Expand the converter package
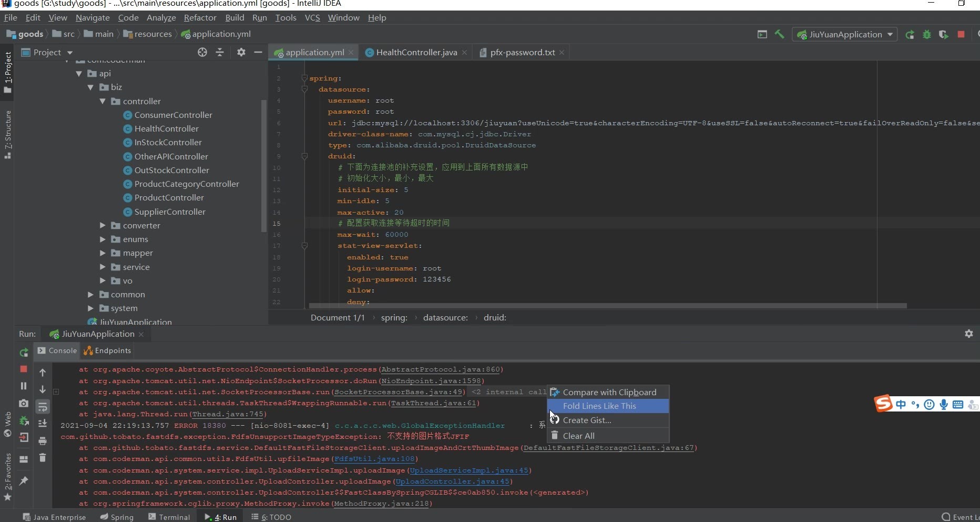Viewport: 980px width, 522px height. pyautogui.click(x=103, y=225)
